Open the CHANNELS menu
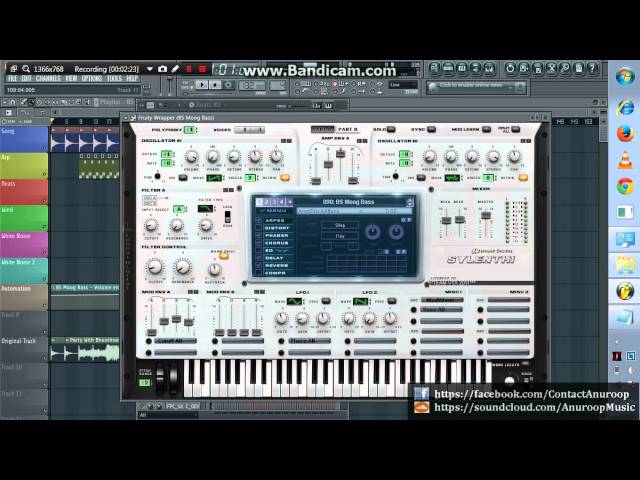 coord(48,78)
